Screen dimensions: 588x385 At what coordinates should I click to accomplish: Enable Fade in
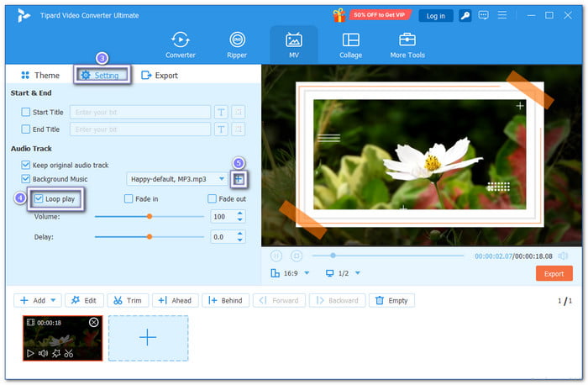pos(129,198)
